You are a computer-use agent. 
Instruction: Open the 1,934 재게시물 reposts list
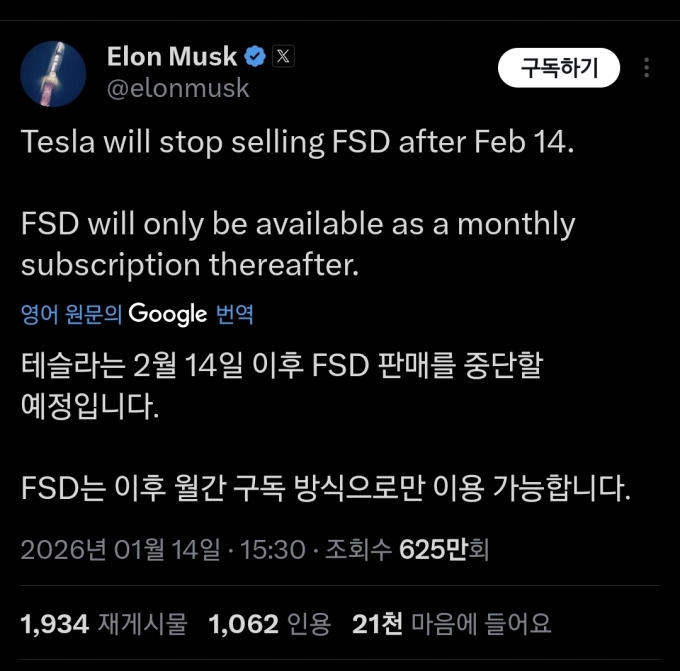click(103, 624)
